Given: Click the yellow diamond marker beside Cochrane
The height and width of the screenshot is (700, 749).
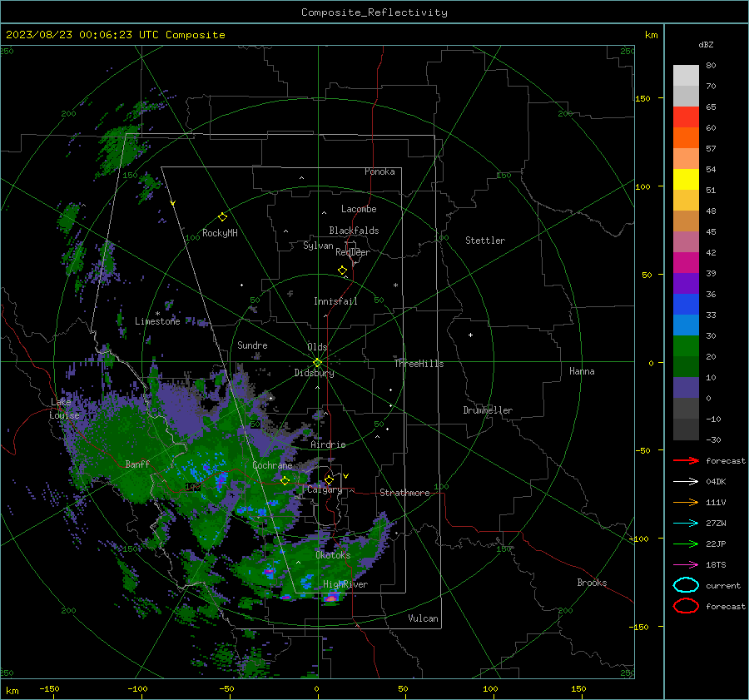Looking at the screenshot, I should point(285,480).
